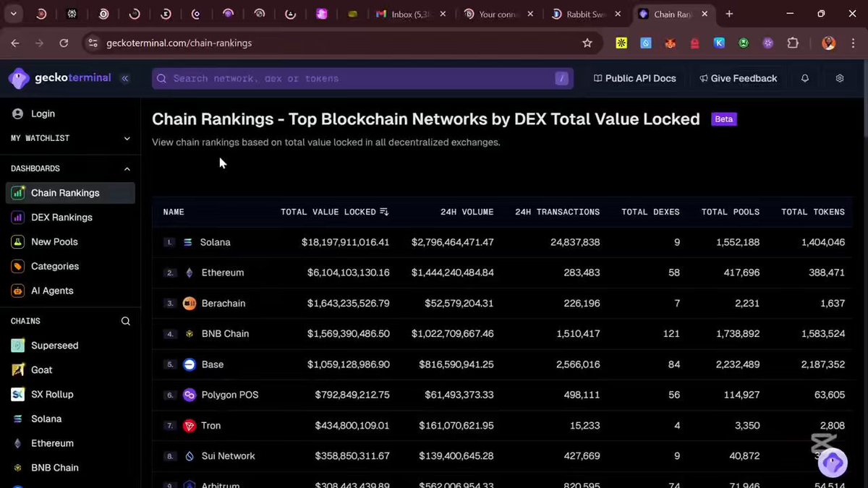This screenshot has height=488, width=868.
Task: Click the DEX Rankings icon in sidebar
Action: click(x=17, y=218)
